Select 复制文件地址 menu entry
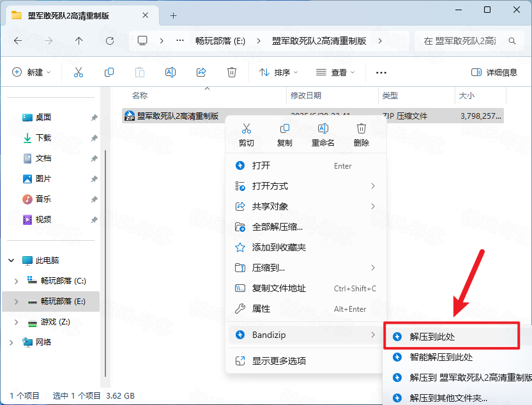The width and height of the screenshot is (532, 405). click(x=306, y=288)
